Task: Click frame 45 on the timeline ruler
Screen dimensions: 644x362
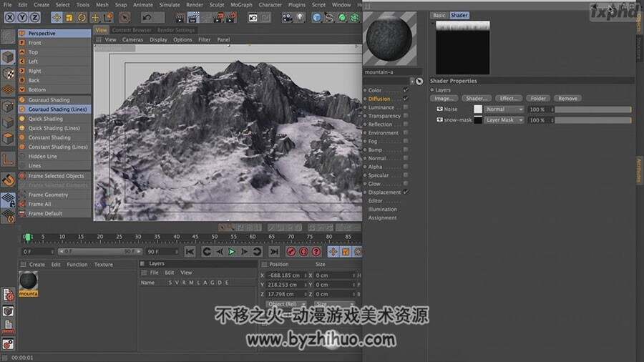Action: 195,237
